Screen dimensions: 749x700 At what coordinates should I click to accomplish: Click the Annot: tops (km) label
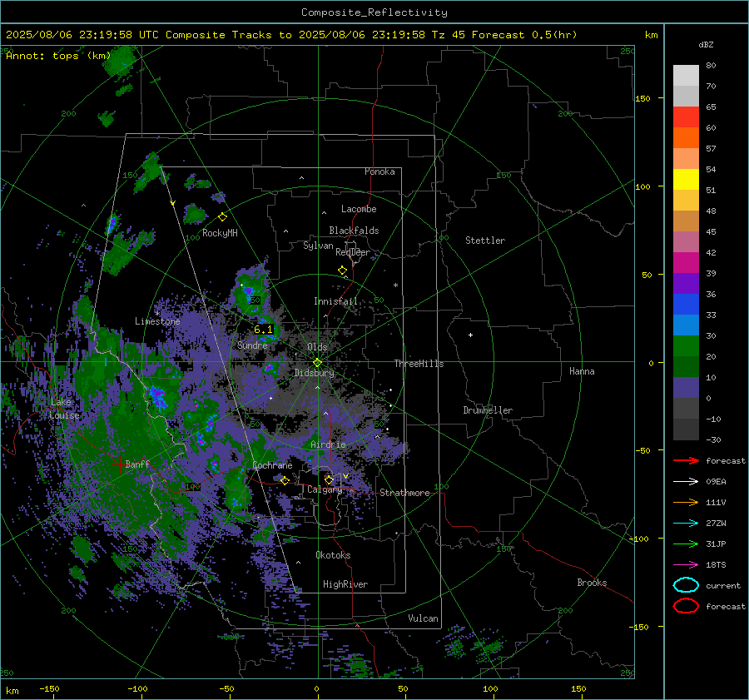pyautogui.click(x=58, y=56)
